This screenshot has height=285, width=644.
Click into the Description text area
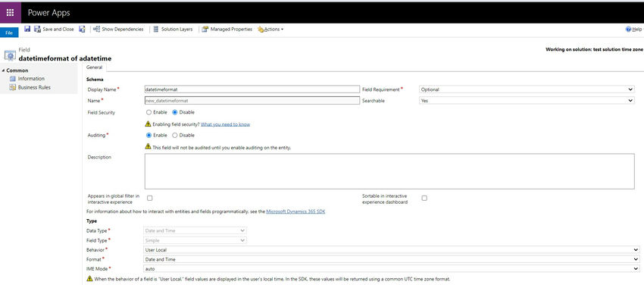click(389, 171)
